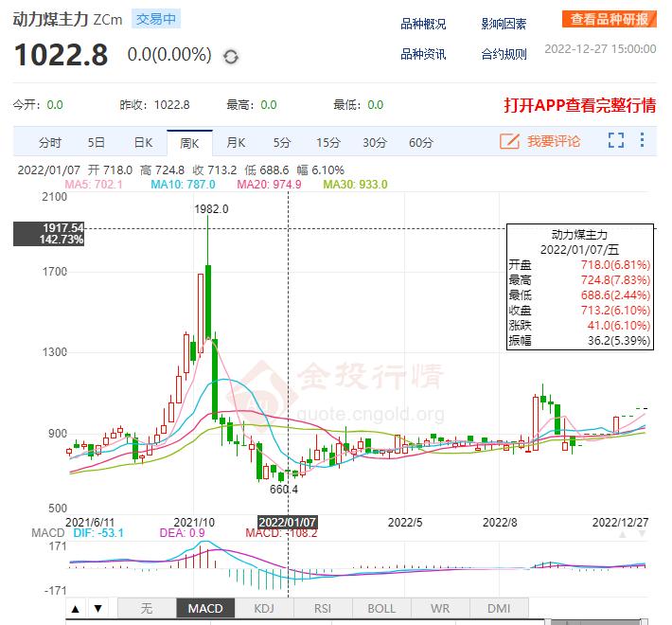Switch to 30分 chart tab
This screenshot has height=625, width=672.
(375, 143)
